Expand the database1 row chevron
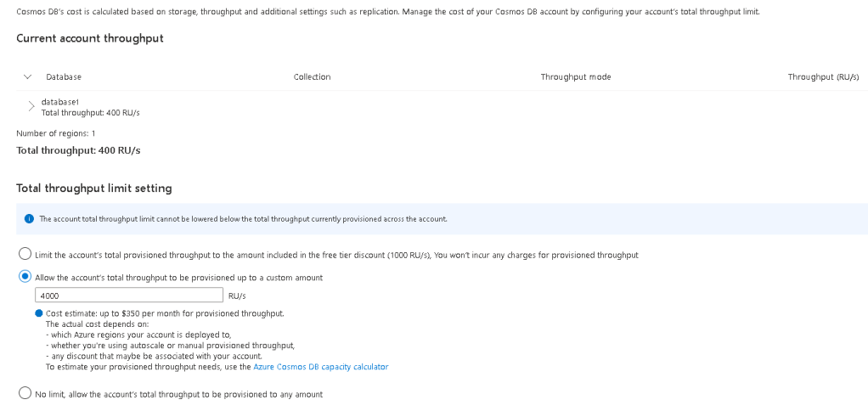Viewport: 868px width, 411px height. [x=31, y=107]
